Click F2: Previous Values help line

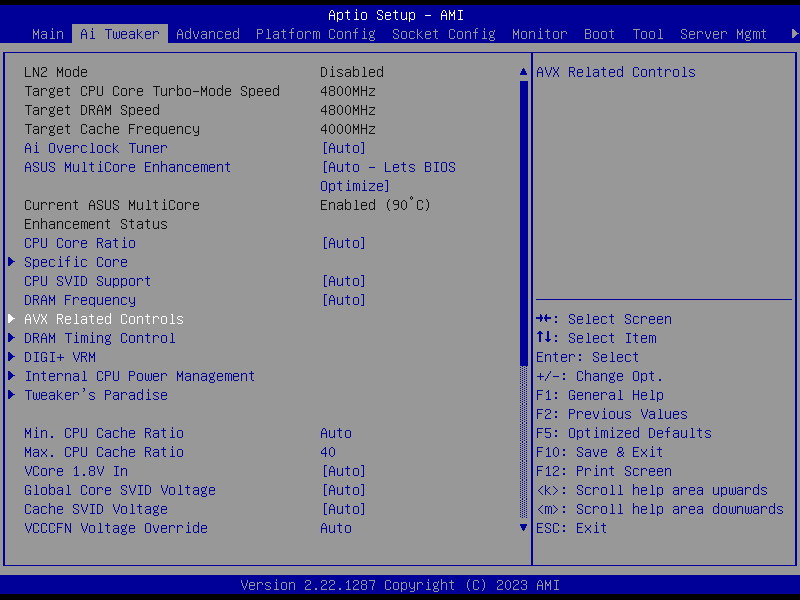click(x=612, y=414)
